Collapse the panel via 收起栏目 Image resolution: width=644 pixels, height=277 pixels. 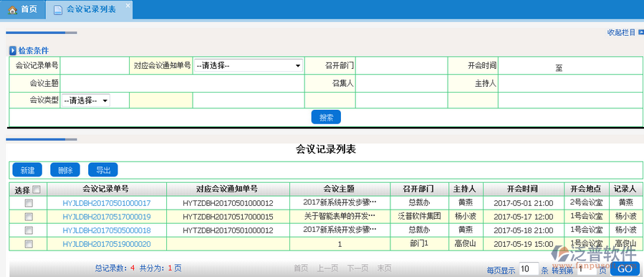(621, 32)
